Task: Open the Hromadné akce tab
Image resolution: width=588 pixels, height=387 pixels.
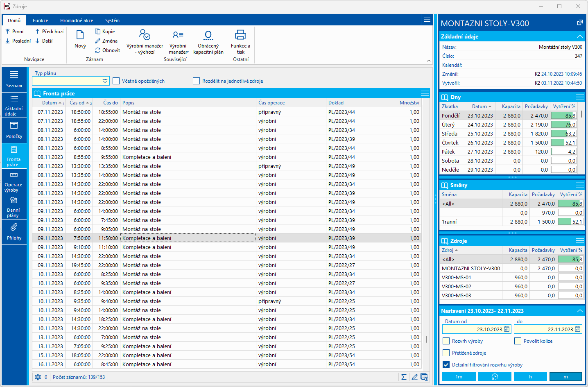Action: pyautogui.click(x=76, y=20)
